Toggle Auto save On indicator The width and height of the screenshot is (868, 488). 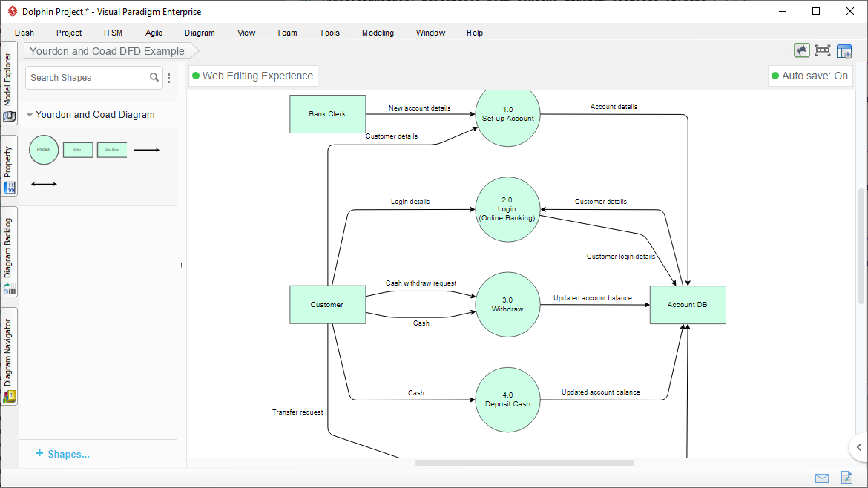click(810, 76)
